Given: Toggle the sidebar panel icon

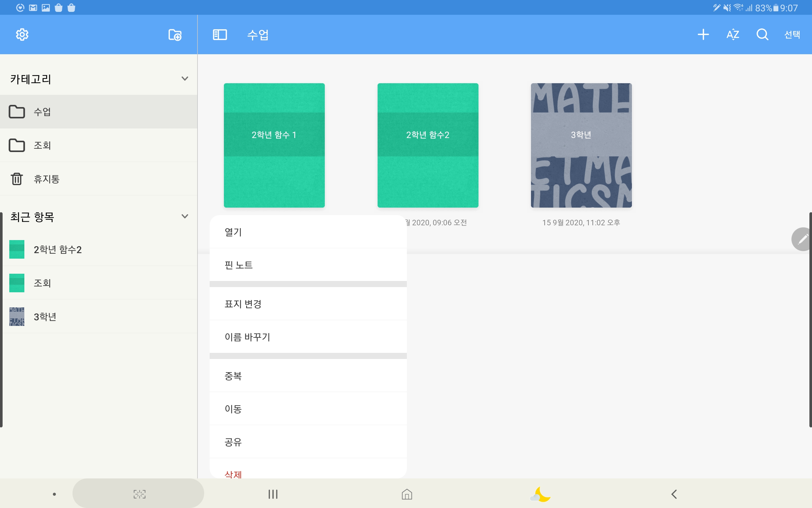Looking at the screenshot, I should pos(220,35).
